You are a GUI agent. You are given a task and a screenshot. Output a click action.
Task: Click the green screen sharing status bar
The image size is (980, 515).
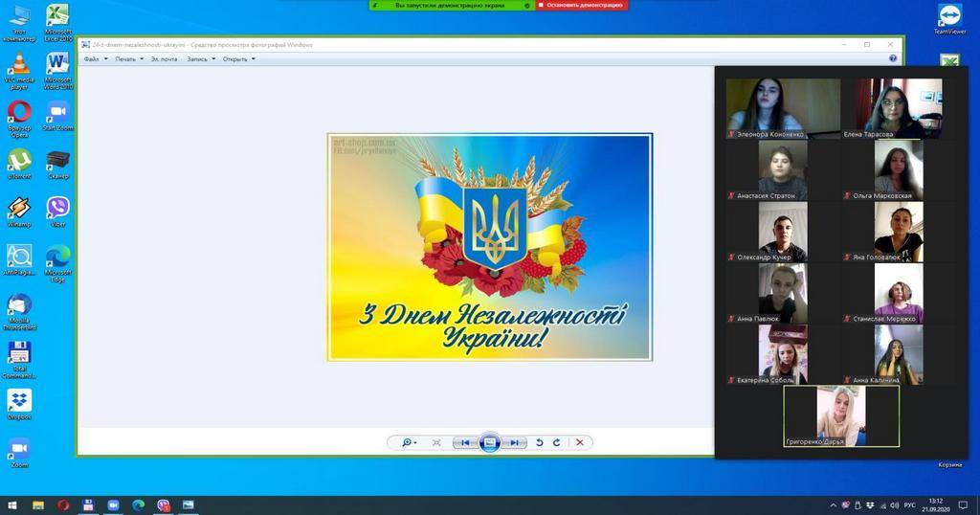pos(452,5)
